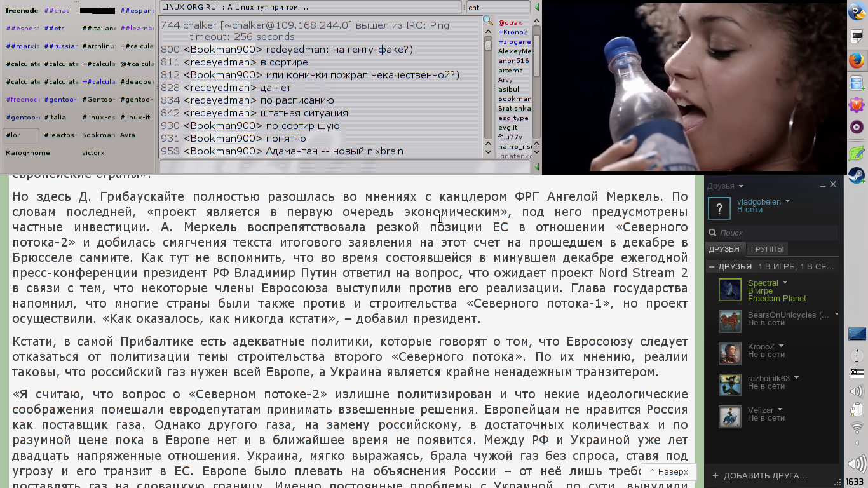The image size is (868, 488).
Task: Click the IRC message input box
Action: (x=346, y=167)
